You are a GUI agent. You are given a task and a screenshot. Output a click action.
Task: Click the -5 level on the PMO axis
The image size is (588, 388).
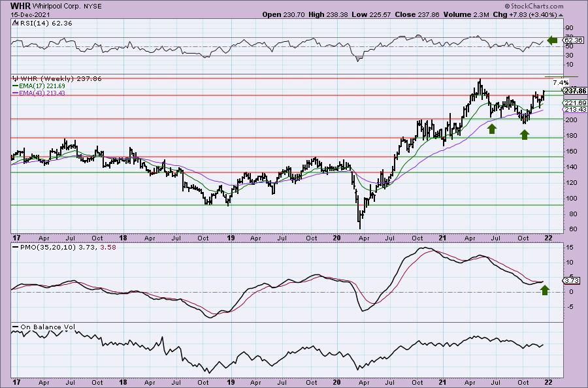(x=569, y=307)
